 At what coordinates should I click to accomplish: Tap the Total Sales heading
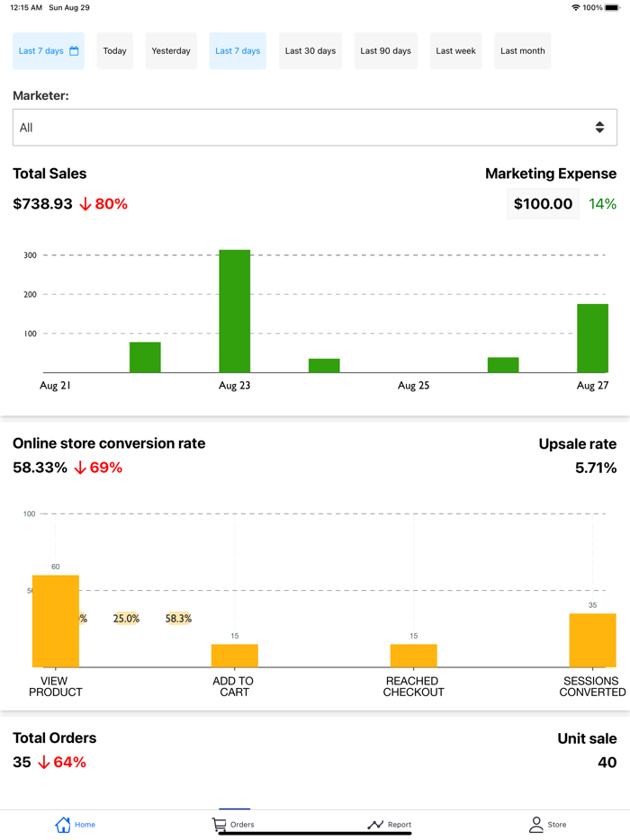pyautogui.click(x=49, y=174)
